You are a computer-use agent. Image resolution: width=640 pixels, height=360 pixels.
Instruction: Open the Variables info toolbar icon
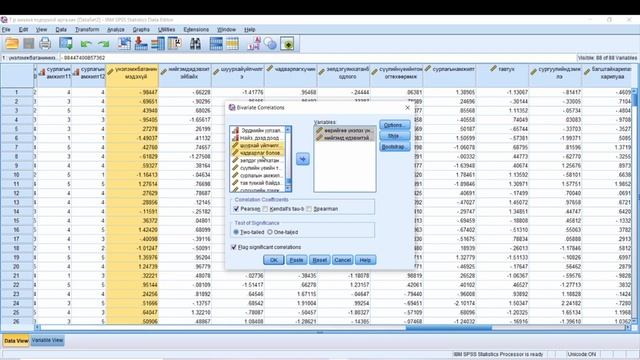158,43
